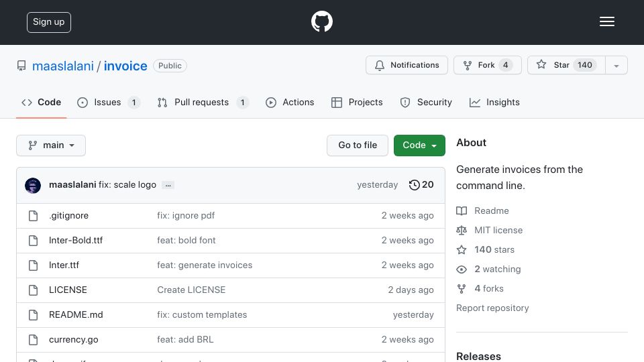Click the file icon next to currency.go
The height and width of the screenshot is (362, 644).
(x=34, y=340)
